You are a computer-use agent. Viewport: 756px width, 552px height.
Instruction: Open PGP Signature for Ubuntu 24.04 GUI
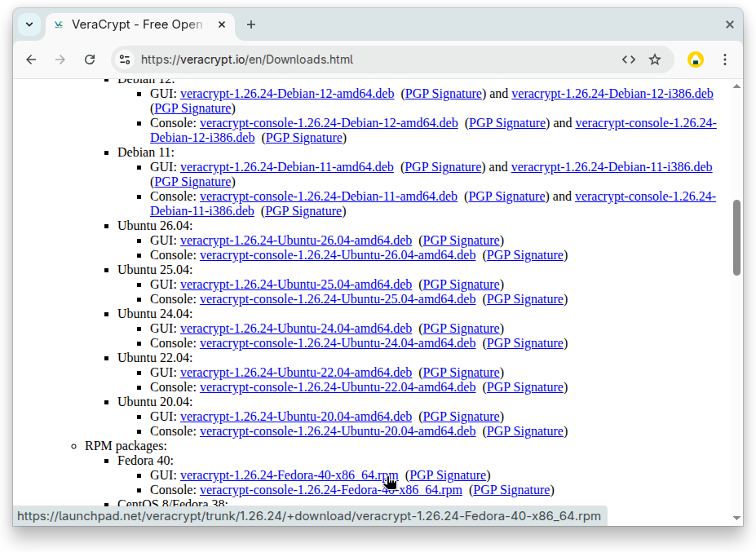pyautogui.click(x=462, y=329)
